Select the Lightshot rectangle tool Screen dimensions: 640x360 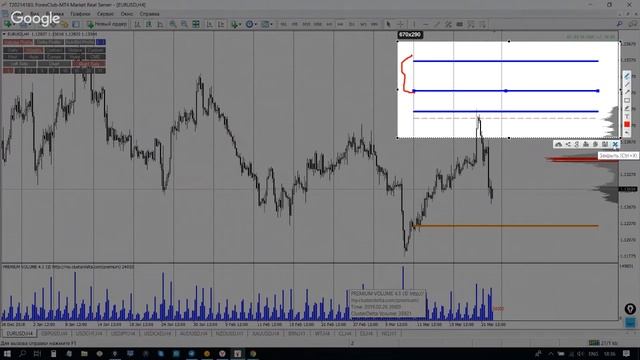[627, 100]
